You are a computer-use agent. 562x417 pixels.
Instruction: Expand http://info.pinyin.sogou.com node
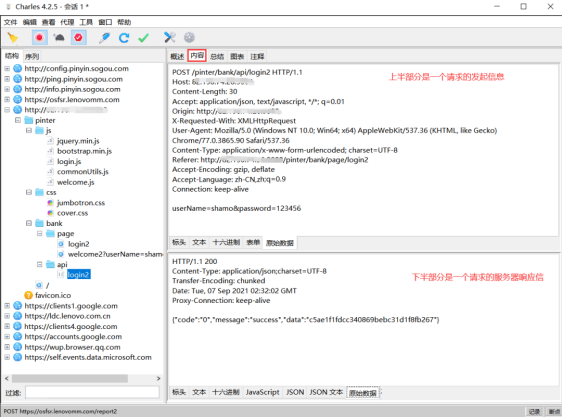[7, 89]
